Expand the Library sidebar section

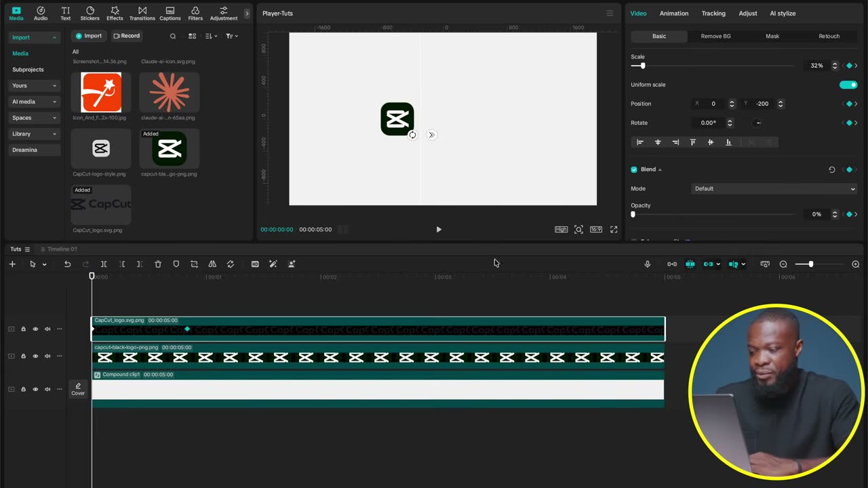(35, 134)
